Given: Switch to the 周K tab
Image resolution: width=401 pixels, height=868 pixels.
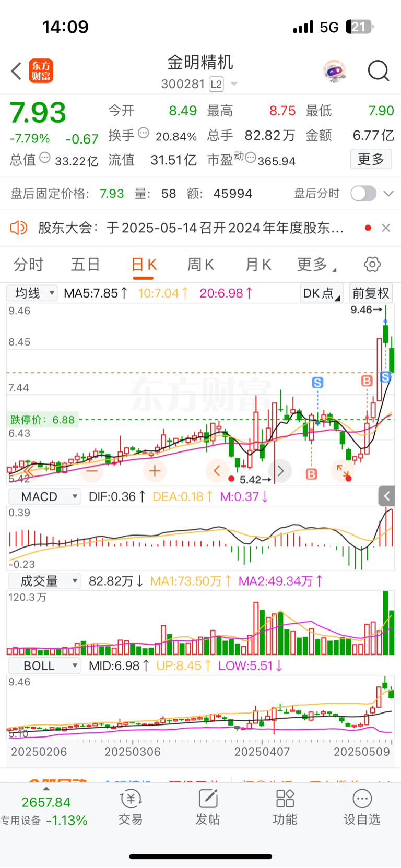Looking at the screenshot, I should click(200, 265).
